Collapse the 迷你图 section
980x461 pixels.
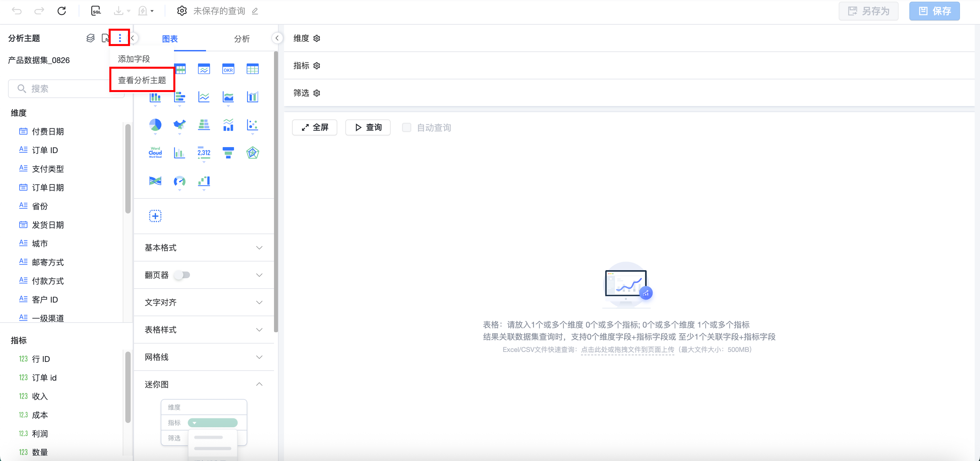259,385
